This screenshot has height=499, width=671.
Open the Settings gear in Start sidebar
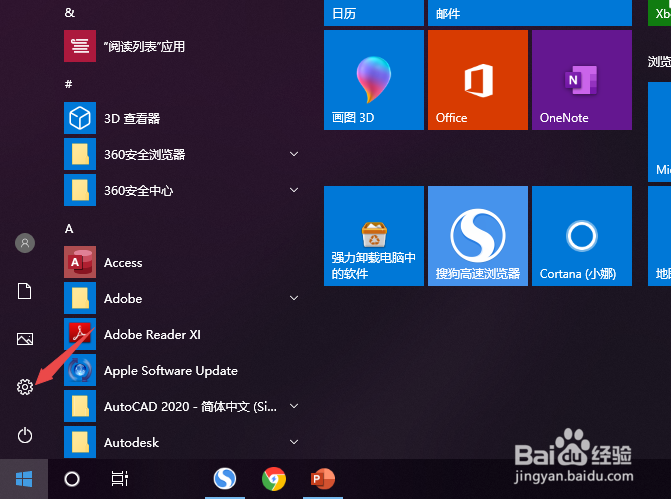[x=25, y=387]
